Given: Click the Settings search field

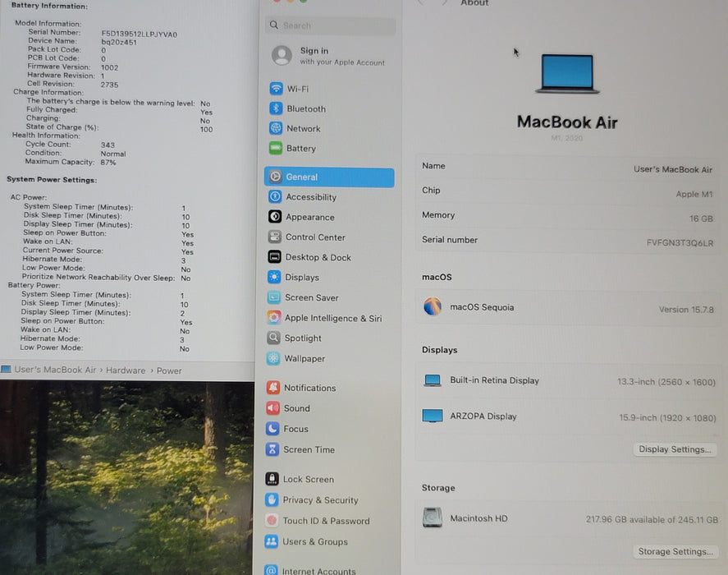Looking at the screenshot, I should pos(330,25).
